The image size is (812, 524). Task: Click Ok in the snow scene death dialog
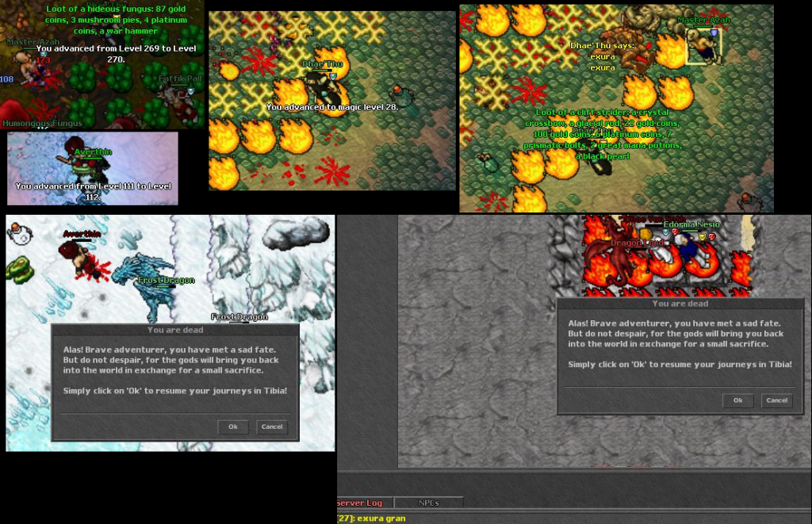233,426
